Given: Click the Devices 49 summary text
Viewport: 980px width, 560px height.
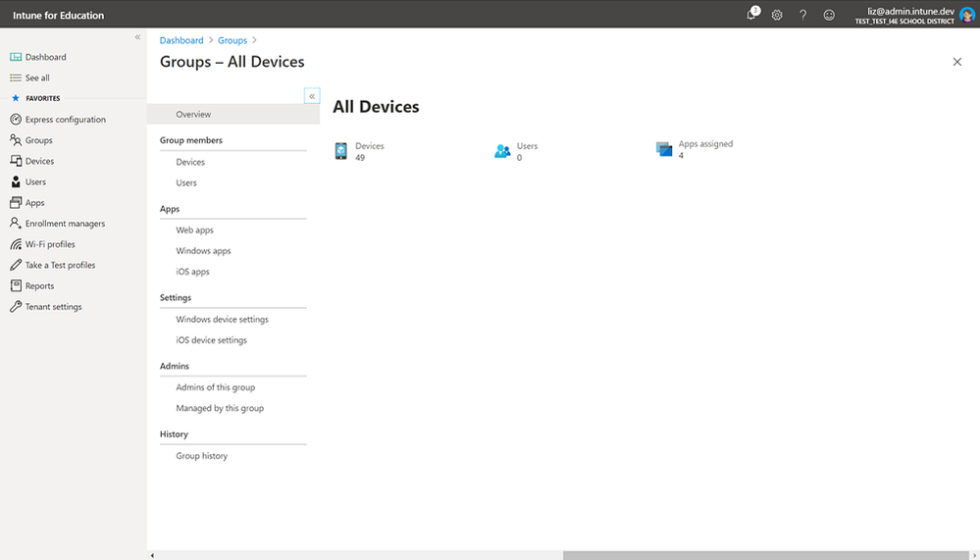Looking at the screenshot, I should (x=370, y=151).
